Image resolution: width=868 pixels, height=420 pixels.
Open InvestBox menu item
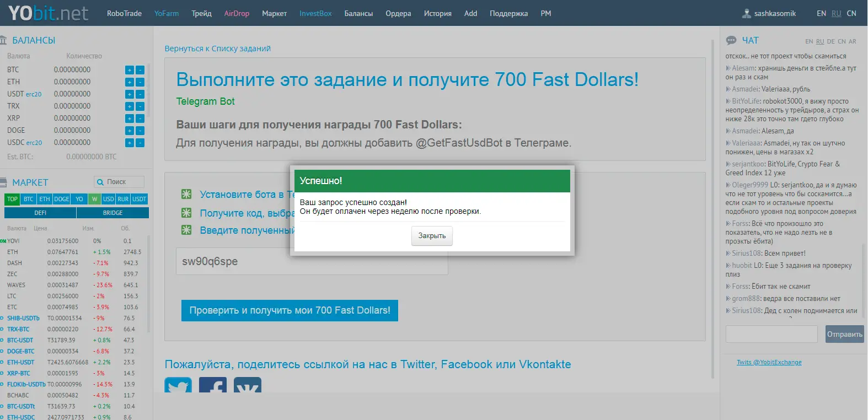click(315, 13)
